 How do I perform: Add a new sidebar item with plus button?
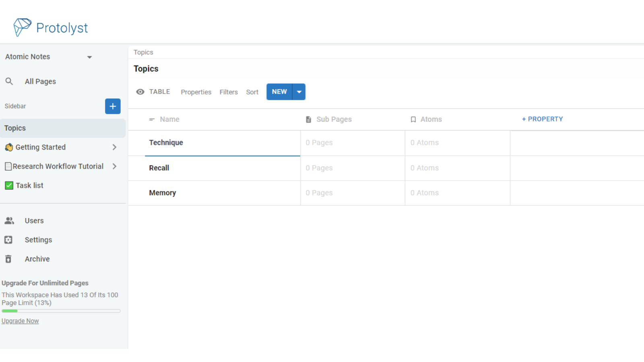pyautogui.click(x=113, y=106)
